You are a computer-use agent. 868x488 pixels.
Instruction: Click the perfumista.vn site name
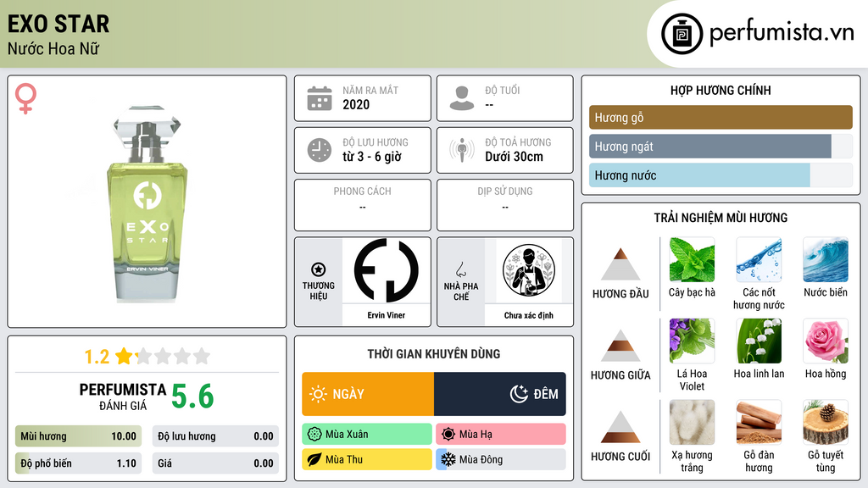[x=782, y=33]
